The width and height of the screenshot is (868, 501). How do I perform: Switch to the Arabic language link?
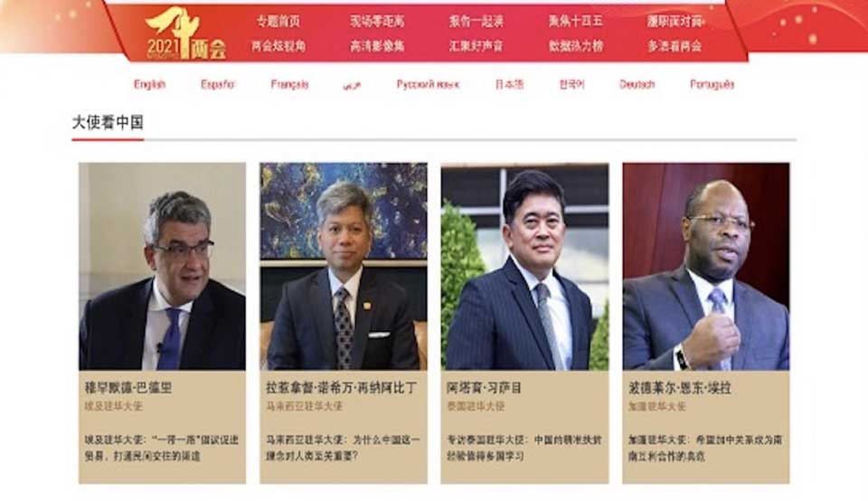(x=352, y=85)
